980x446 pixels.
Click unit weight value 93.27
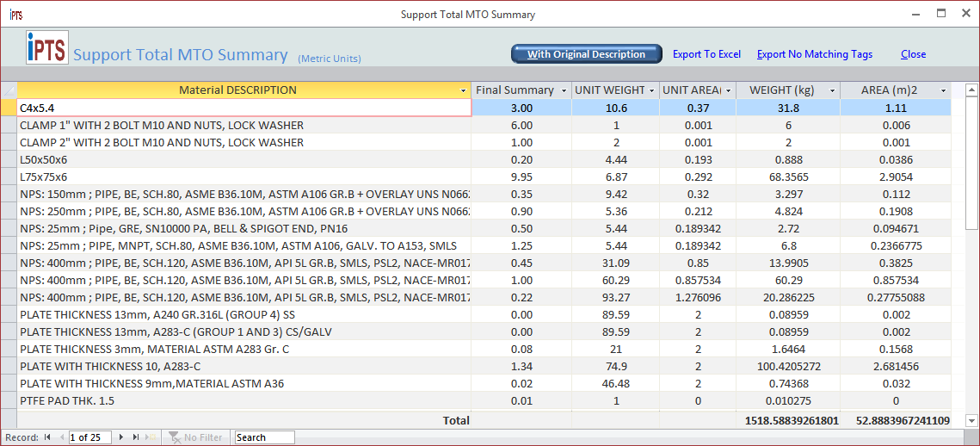tap(616, 297)
